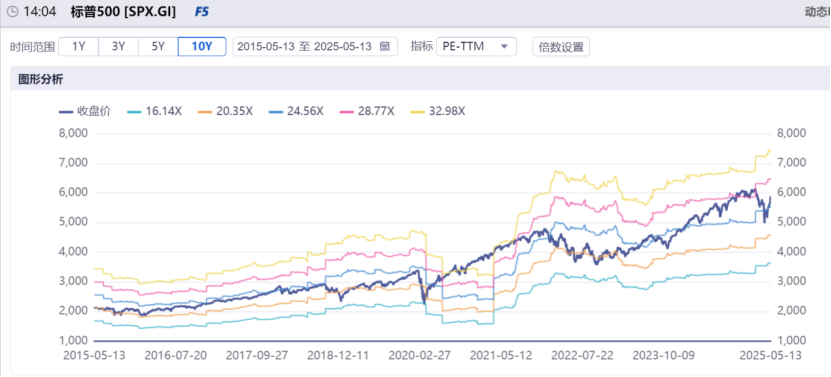Select the 5Y time range
Viewport: 831px width, 377px height.
point(158,46)
